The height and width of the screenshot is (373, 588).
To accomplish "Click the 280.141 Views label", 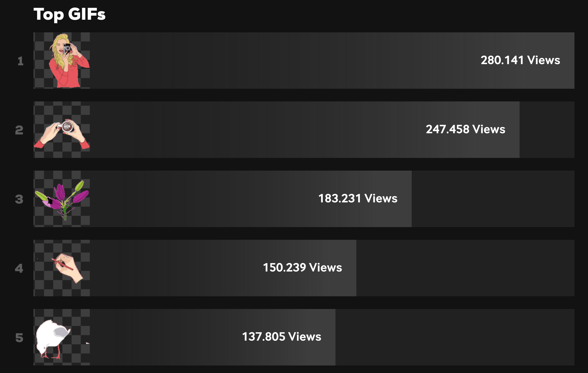I will point(520,60).
